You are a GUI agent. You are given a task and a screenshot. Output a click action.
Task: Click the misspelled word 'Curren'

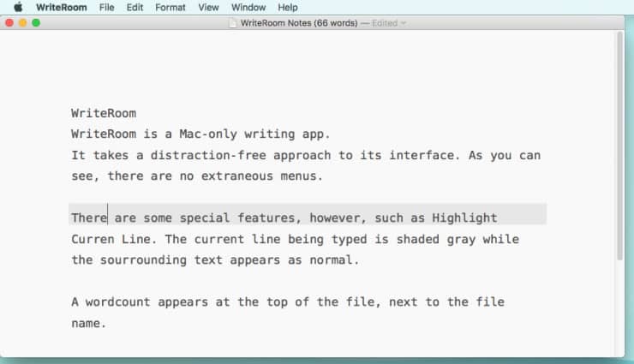click(x=93, y=239)
